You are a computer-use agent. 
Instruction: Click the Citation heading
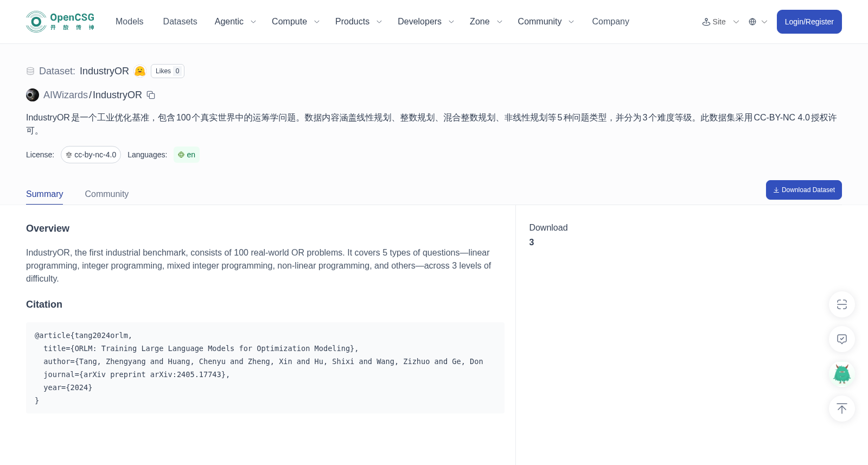pos(44,304)
